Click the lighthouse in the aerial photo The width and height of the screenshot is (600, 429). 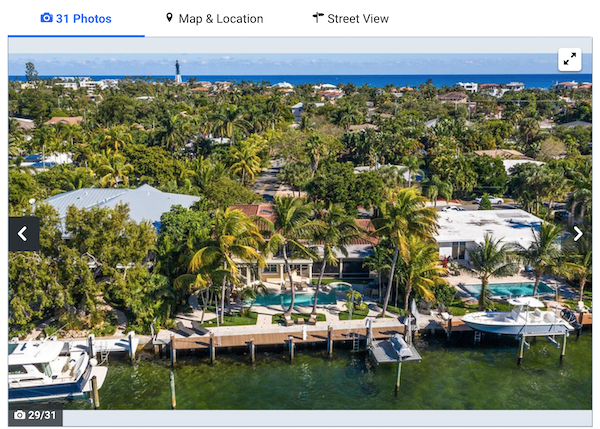pyautogui.click(x=178, y=71)
